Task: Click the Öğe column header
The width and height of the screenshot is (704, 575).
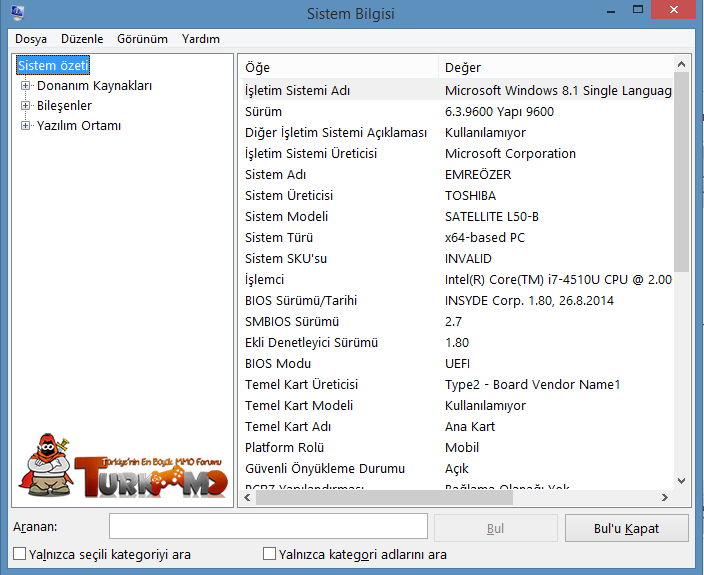Action: [338, 67]
